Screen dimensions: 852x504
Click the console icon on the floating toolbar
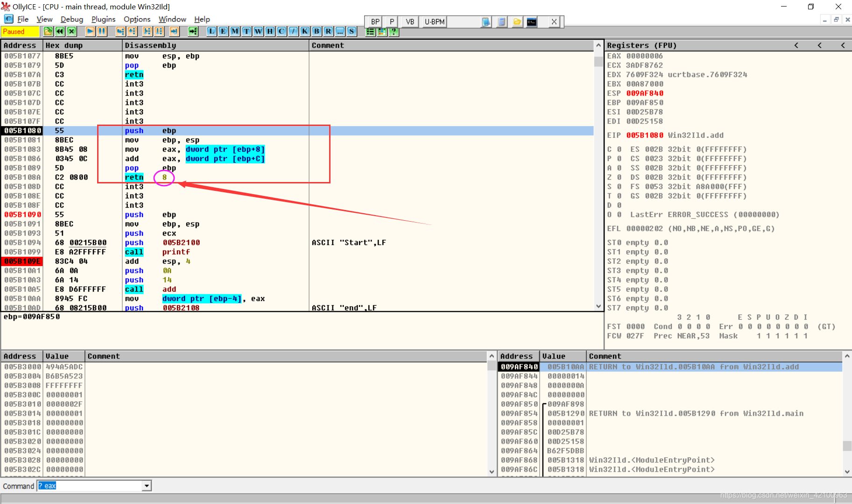point(532,22)
